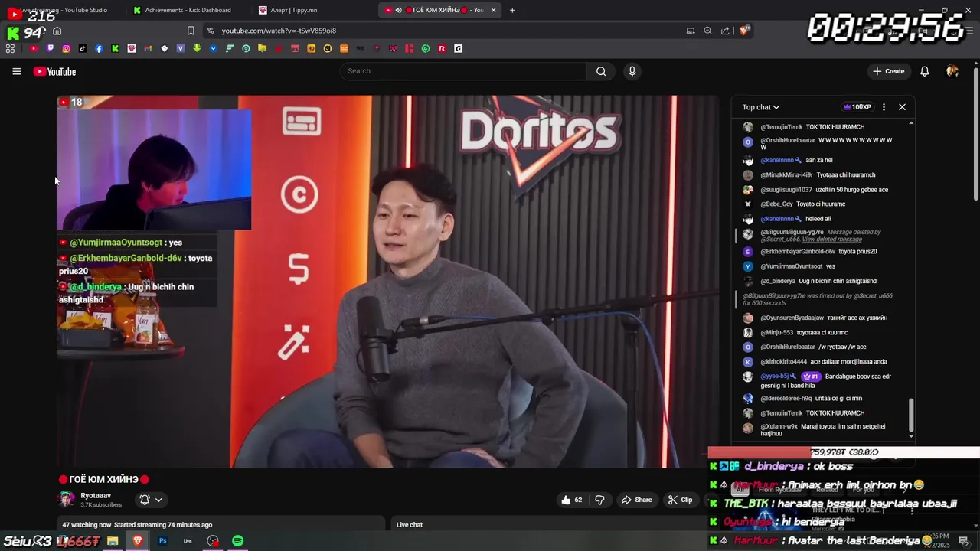Viewport: 980px width, 551px height.
Task: Click @kanelnnnn message 'heleed ali'
Action: tap(818, 219)
